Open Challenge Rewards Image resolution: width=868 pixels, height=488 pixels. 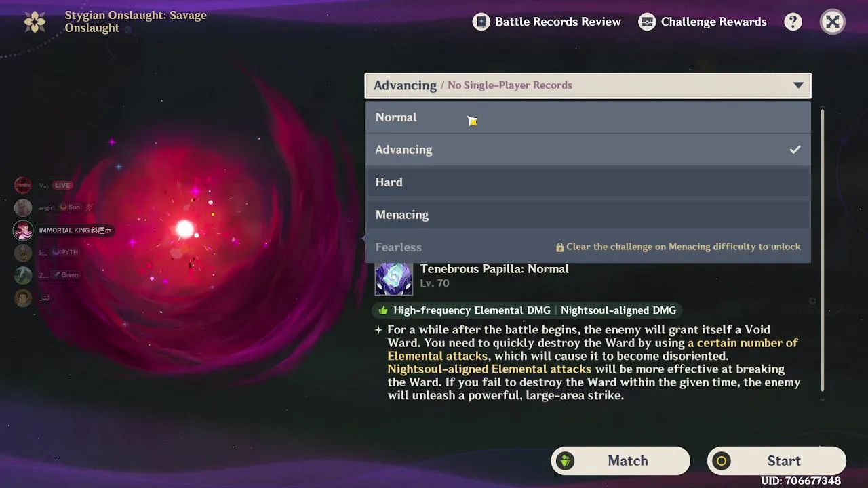click(703, 22)
